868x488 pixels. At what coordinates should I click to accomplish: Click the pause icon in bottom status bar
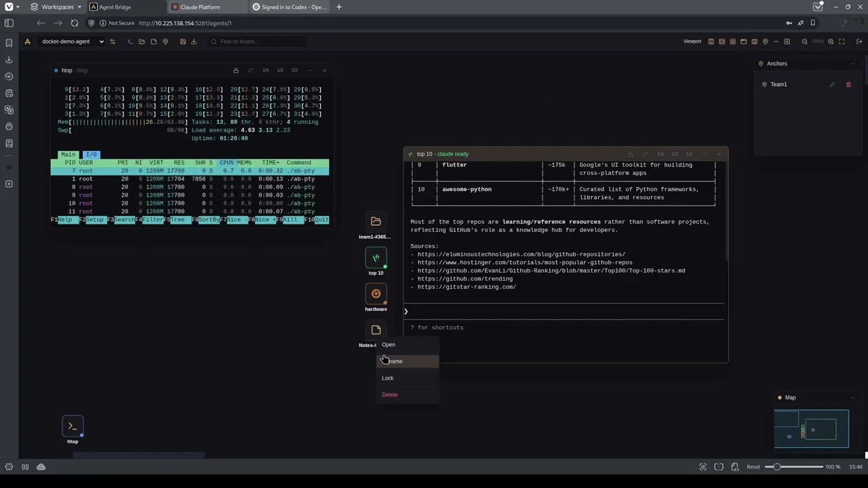(x=25, y=467)
